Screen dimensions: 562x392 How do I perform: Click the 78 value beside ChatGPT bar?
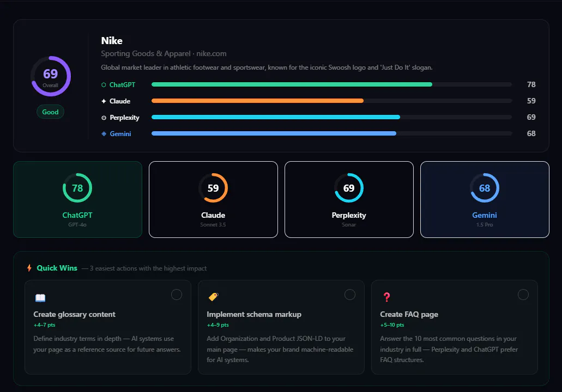point(531,84)
